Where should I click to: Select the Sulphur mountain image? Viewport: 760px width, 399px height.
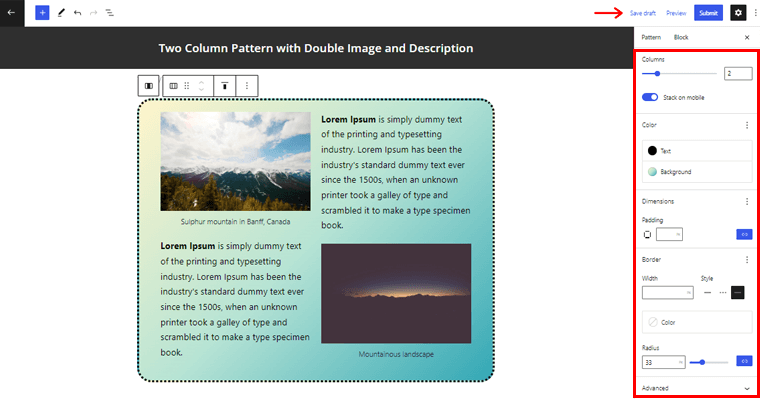click(236, 161)
